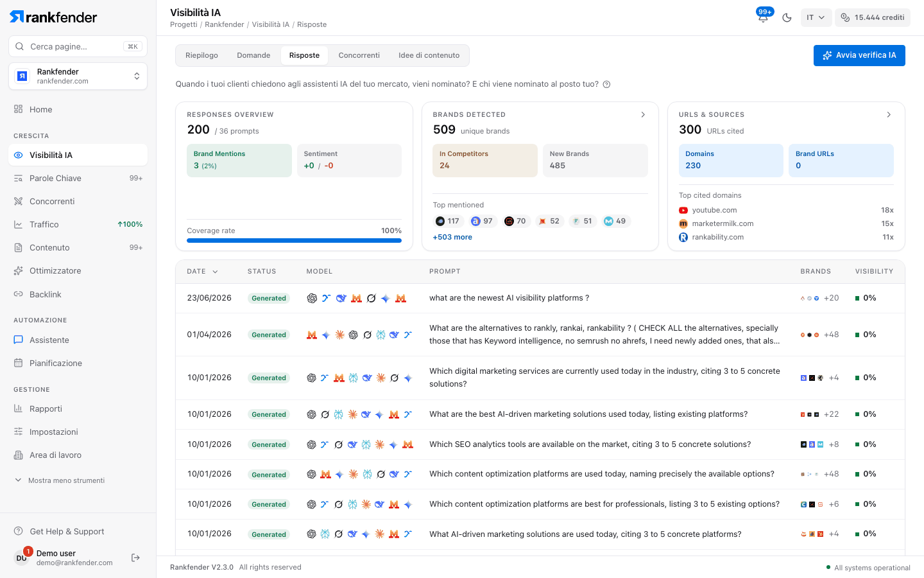Viewport: 924px width, 578px height.
Task: Open the notifications bell icon
Action: pyautogui.click(x=763, y=17)
